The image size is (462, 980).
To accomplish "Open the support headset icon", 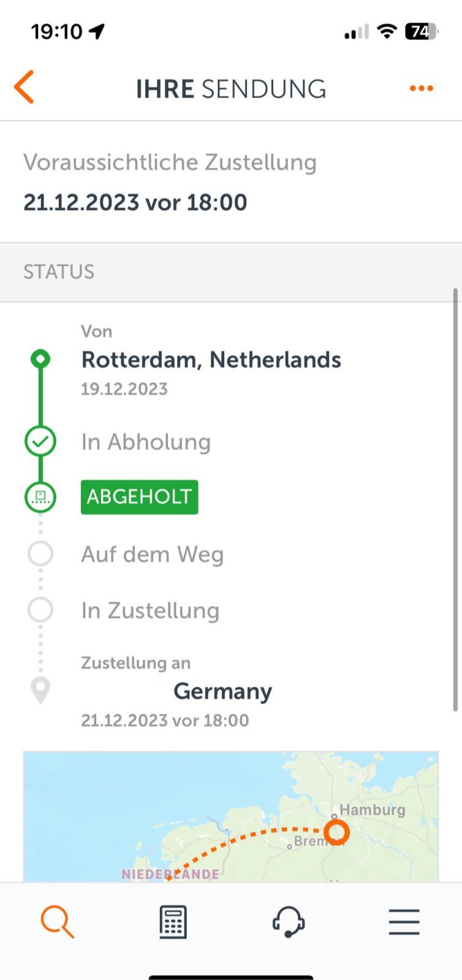I will tap(289, 922).
